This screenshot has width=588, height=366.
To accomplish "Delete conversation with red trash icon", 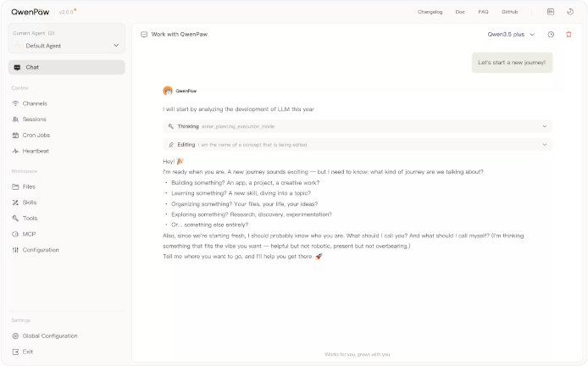I will 569,35.
